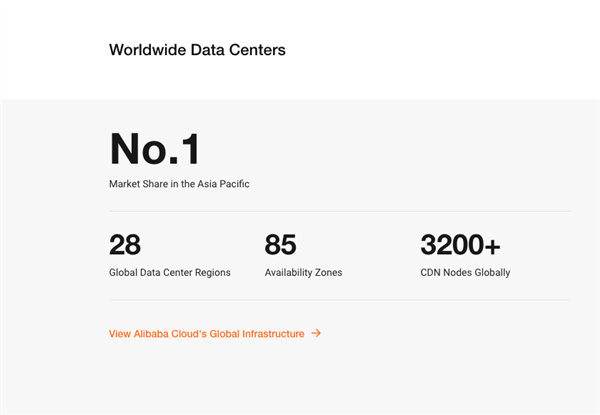Click the divider line above the orange link
This screenshot has height=415, width=600.
point(340,299)
